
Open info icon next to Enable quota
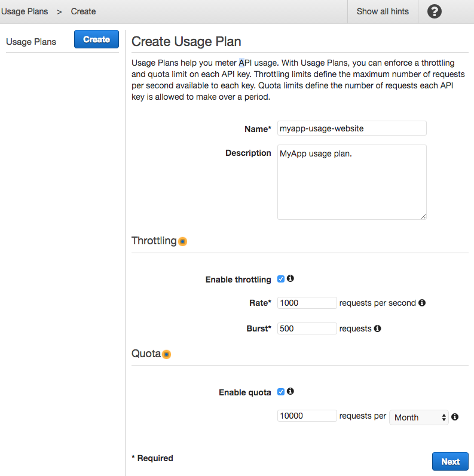tap(290, 391)
